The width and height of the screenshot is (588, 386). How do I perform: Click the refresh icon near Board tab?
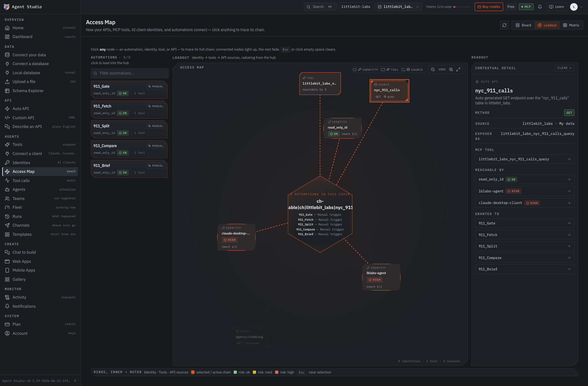[x=504, y=25]
